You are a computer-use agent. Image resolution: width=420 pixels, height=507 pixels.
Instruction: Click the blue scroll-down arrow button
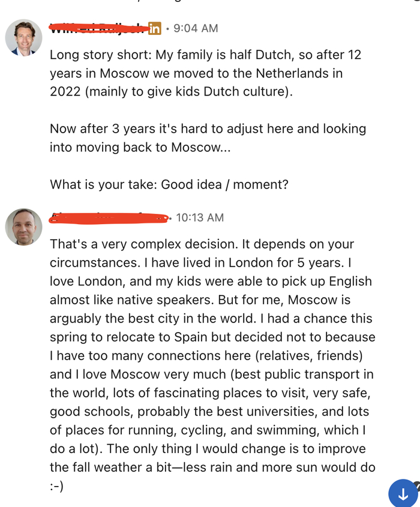(x=403, y=494)
